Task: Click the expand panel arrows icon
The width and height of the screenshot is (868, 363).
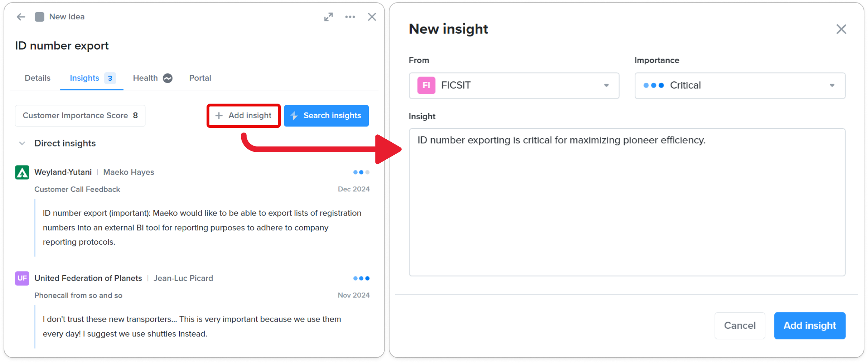Action: [x=328, y=17]
